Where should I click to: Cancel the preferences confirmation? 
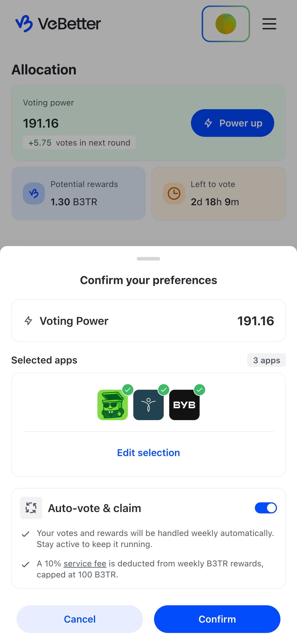80,619
